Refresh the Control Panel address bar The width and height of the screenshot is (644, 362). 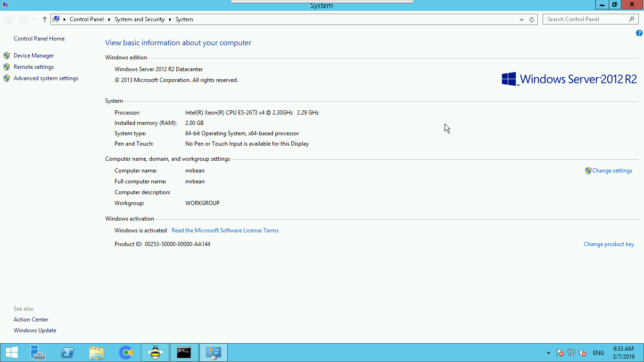532,19
